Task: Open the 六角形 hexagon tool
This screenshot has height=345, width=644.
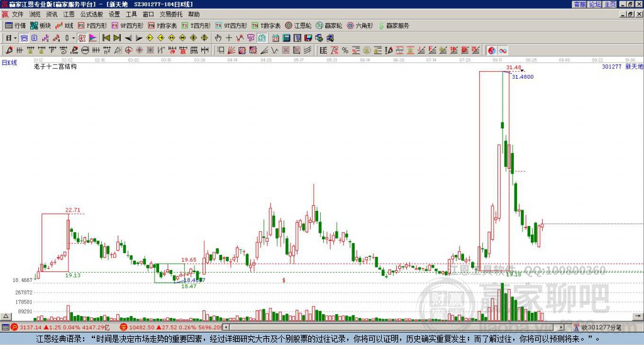Action: [x=360, y=25]
